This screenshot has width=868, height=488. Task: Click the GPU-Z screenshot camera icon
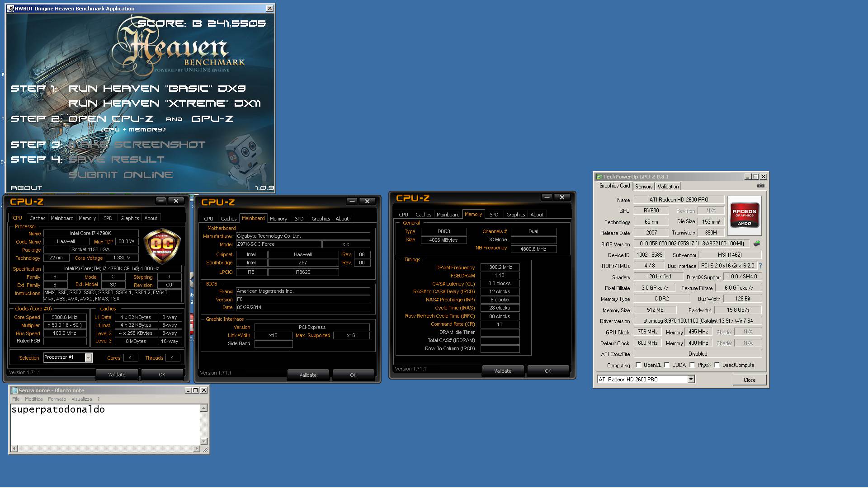click(x=761, y=186)
